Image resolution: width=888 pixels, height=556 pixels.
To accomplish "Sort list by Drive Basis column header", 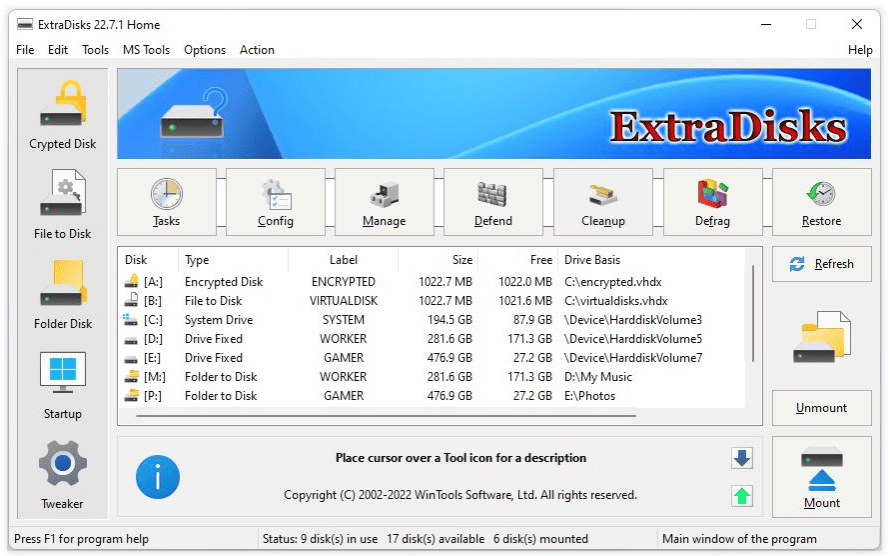I will (x=592, y=260).
